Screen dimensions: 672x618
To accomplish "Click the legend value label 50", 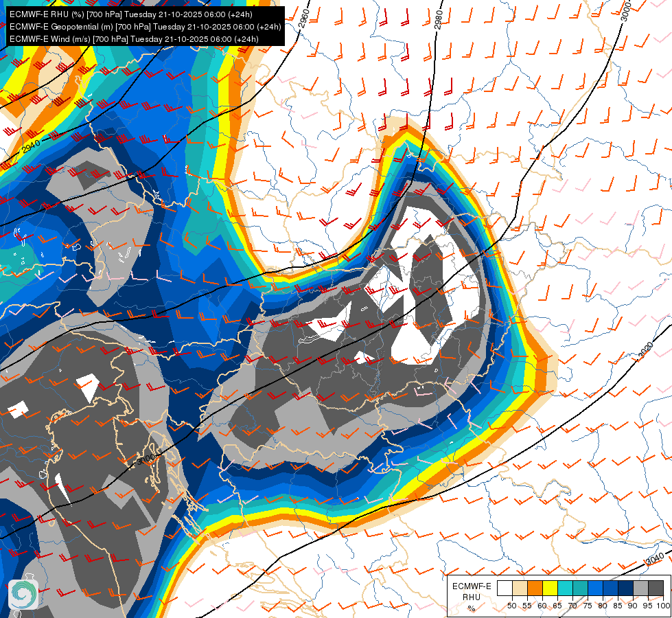I will tap(511, 606).
